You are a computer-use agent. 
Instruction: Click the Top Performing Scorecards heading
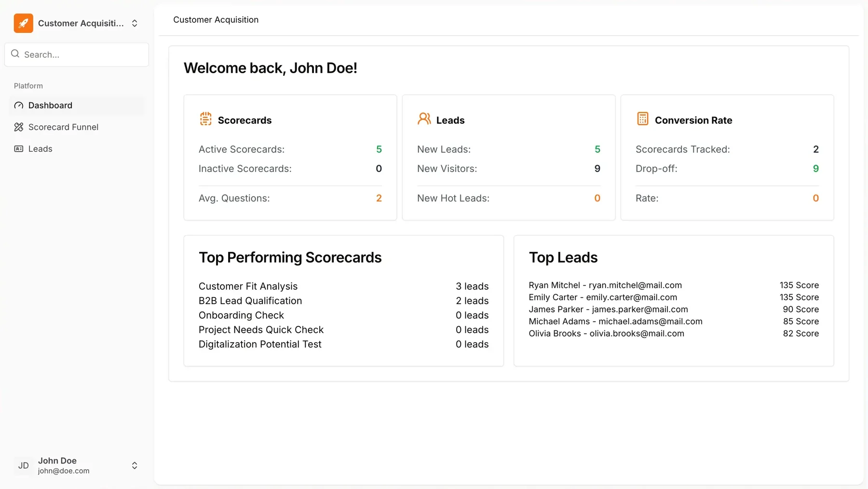coord(290,257)
